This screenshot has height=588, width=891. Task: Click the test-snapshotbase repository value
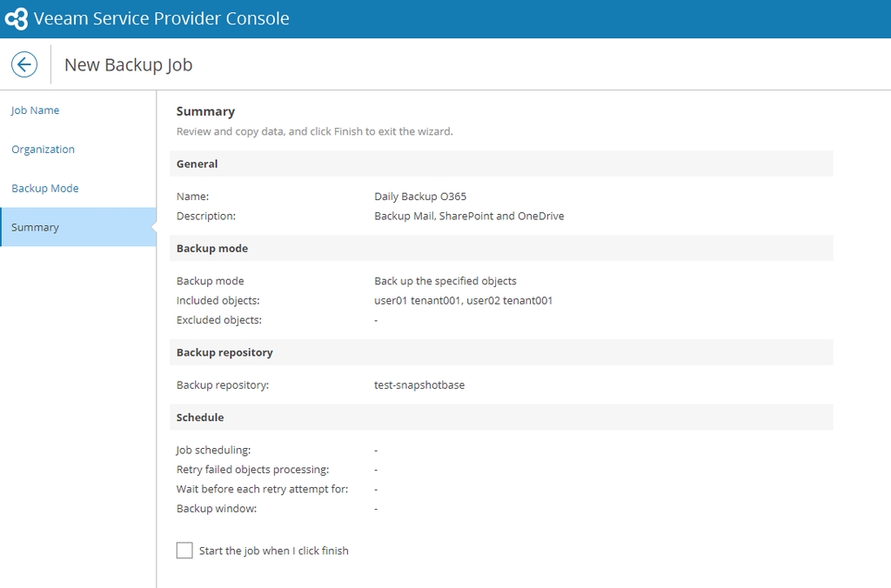coord(419,385)
